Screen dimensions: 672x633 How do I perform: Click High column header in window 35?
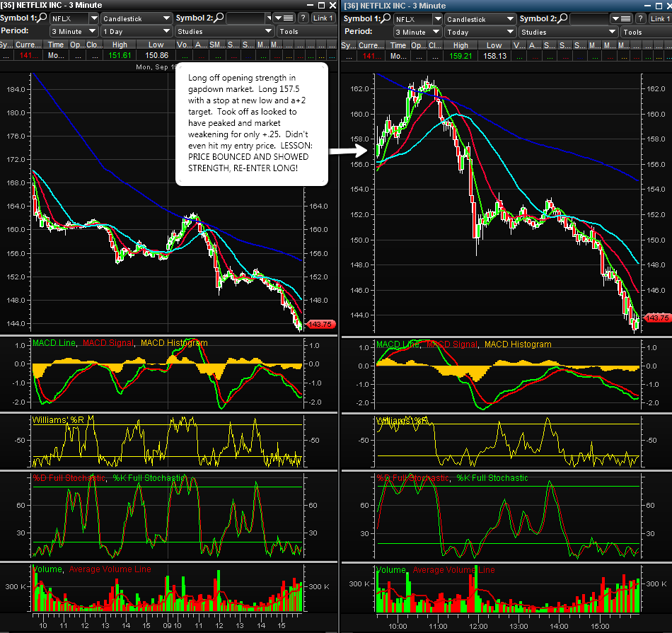tap(120, 45)
